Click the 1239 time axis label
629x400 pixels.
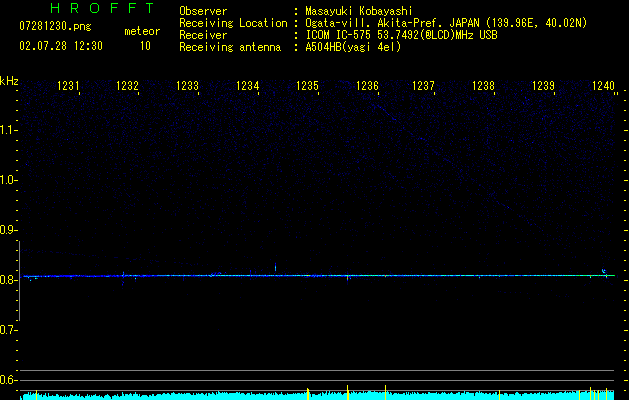click(543, 85)
